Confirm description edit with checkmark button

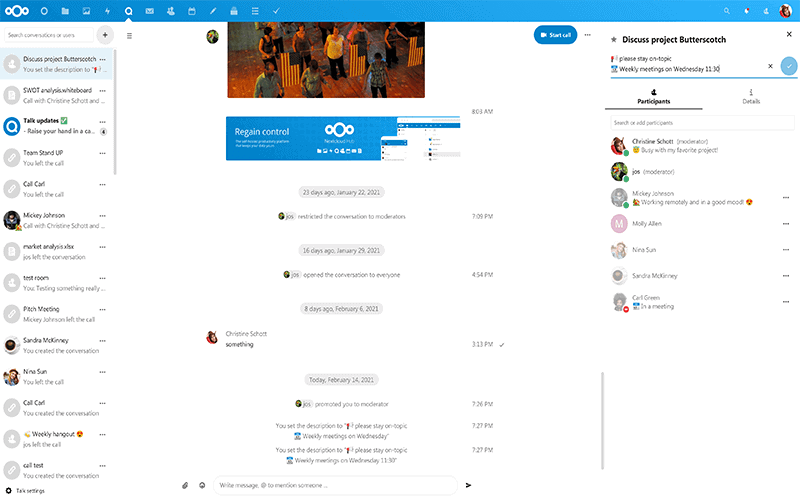click(x=789, y=65)
